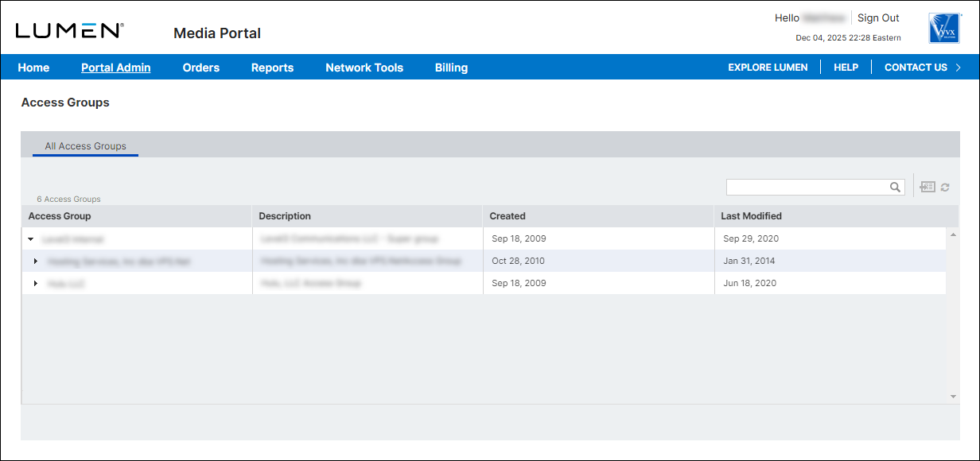Select the All Access Groups tab

(x=86, y=146)
